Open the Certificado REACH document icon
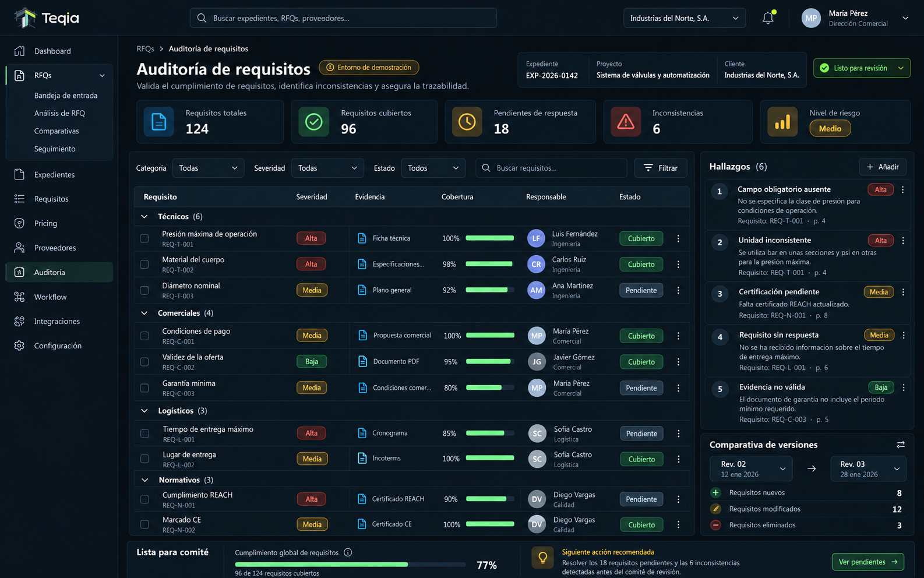 click(x=362, y=499)
